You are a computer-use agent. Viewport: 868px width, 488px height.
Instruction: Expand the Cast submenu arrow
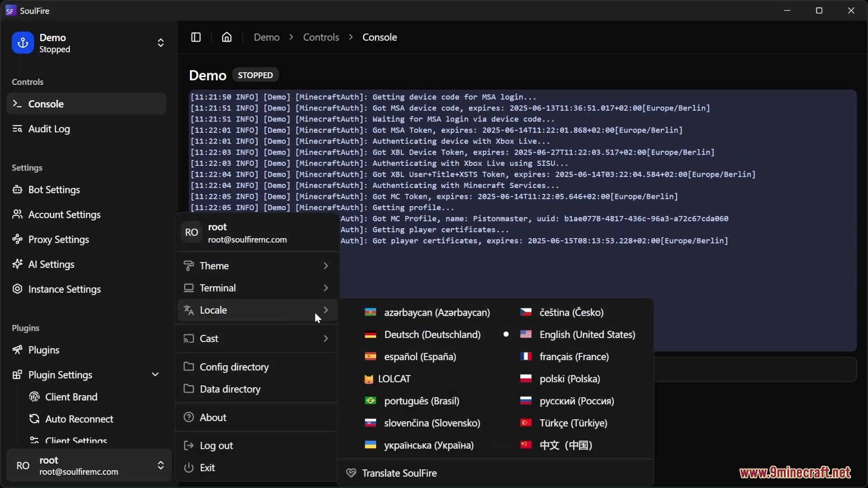[x=325, y=338]
